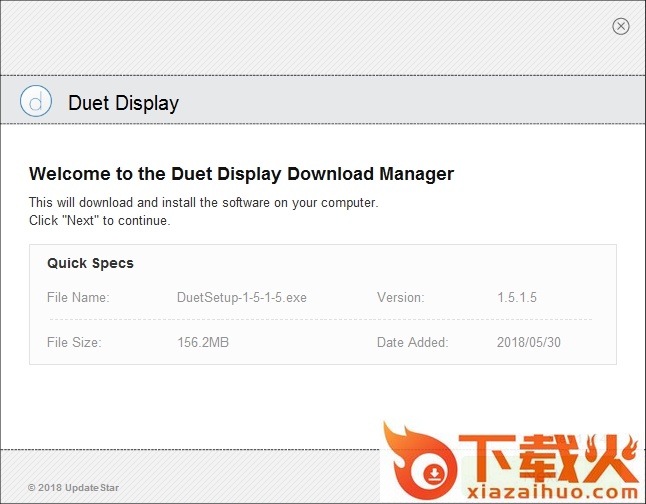Click the File Name label
The height and width of the screenshot is (504, 646).
[78, 297]
